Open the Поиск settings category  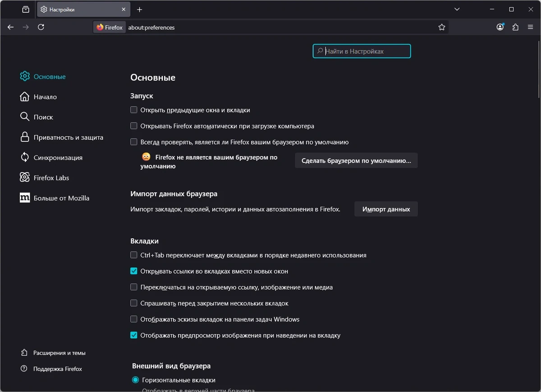pos(37,117)
